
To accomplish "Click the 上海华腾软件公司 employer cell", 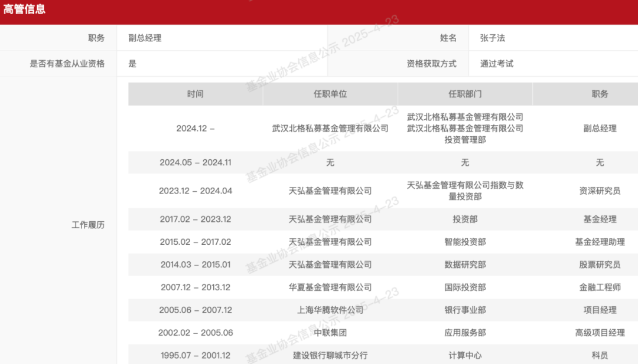I will tap(330, 310).
